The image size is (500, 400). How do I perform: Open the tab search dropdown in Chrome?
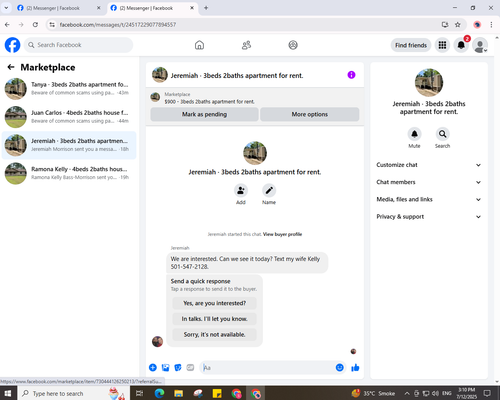[x=6, y=8]
